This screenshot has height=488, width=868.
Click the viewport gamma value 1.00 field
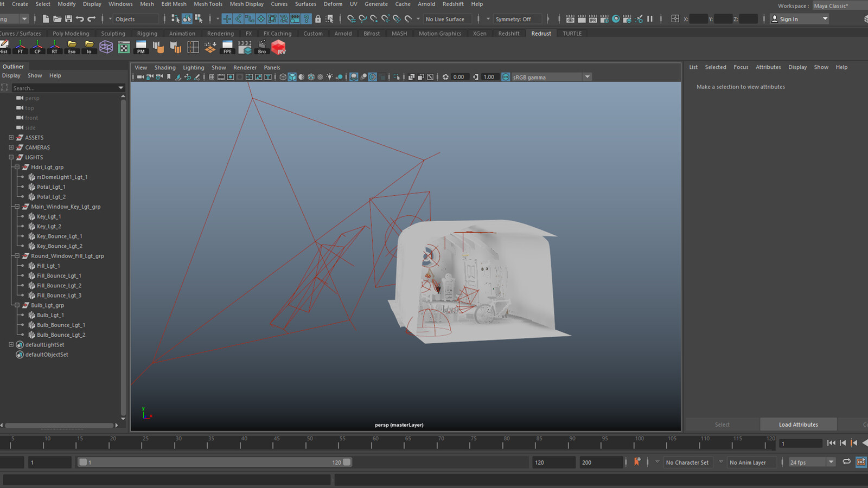click(x=489, y=77)
